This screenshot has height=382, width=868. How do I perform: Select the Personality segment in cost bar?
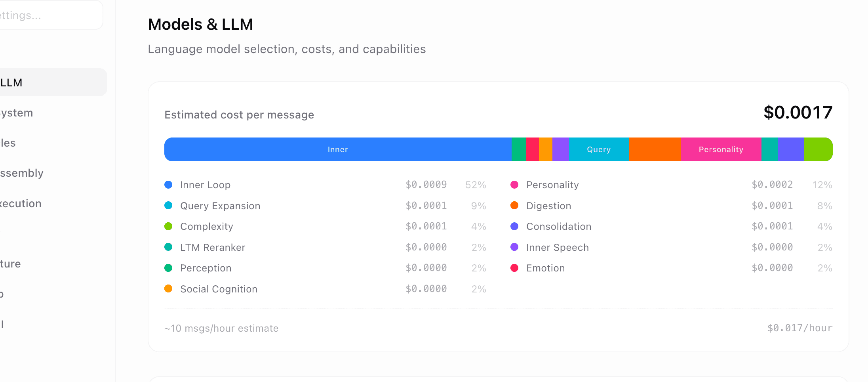click(x=721, y=149)
